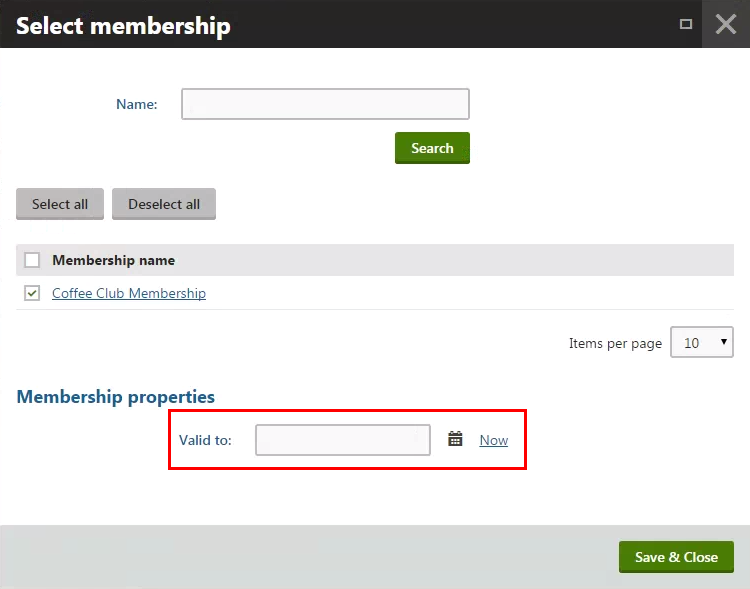
Task: Click the Now link
Action: 494,440
